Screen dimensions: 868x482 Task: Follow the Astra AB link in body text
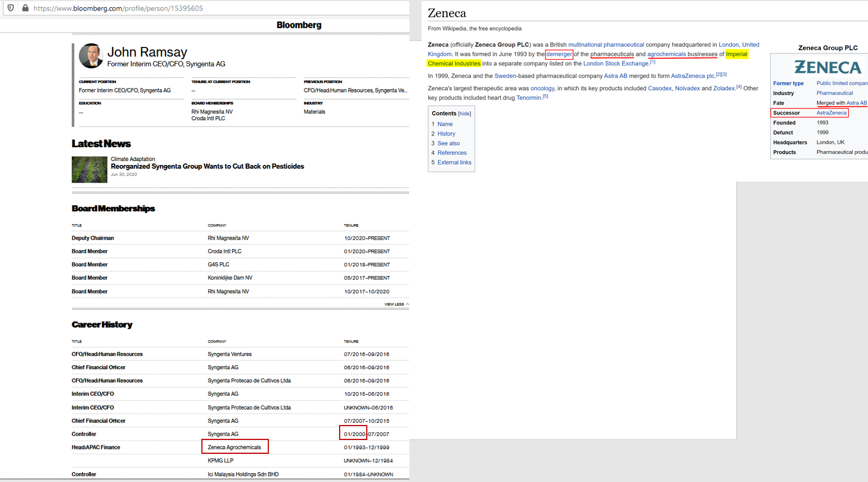click(x=616, y=76)
